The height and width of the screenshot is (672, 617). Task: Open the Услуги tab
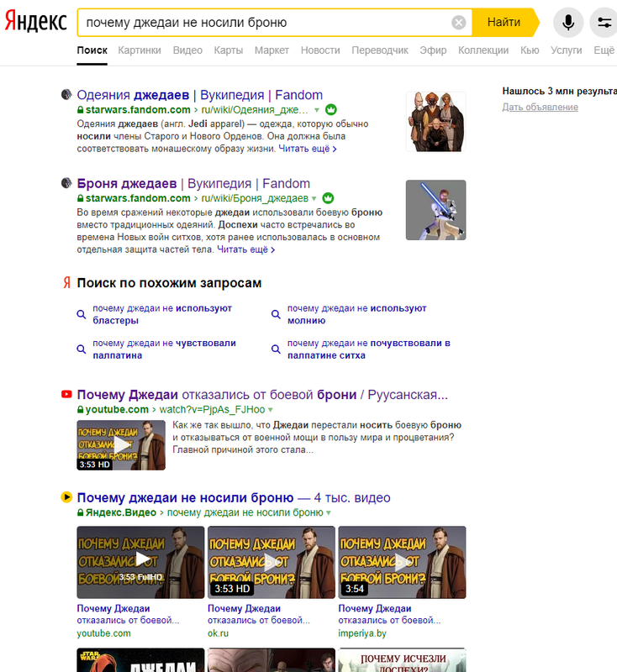(x=566, y=50)
